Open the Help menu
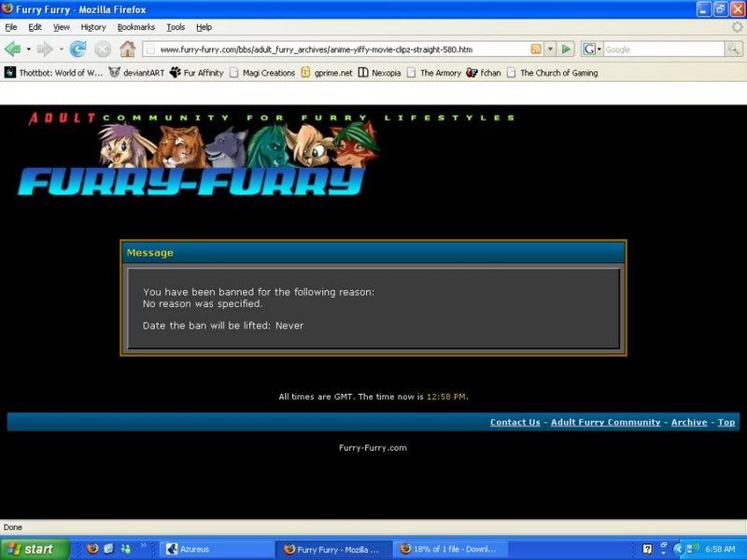Image resolution: width=747 pixels, height=560 pixels. coord(204,27)
